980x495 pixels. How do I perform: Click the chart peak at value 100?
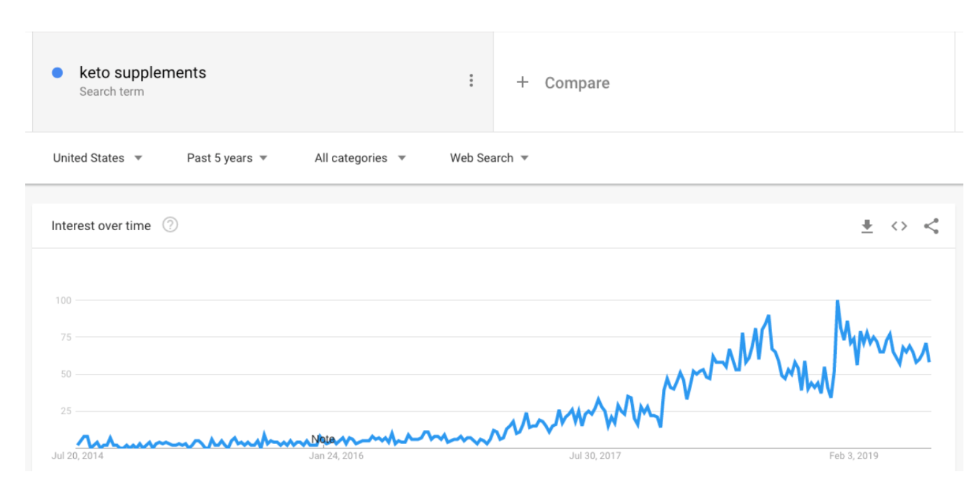(x=837, y=301)
